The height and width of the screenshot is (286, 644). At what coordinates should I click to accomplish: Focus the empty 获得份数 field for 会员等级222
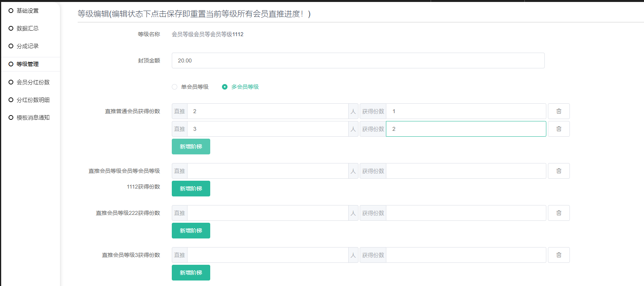(466, 213)
